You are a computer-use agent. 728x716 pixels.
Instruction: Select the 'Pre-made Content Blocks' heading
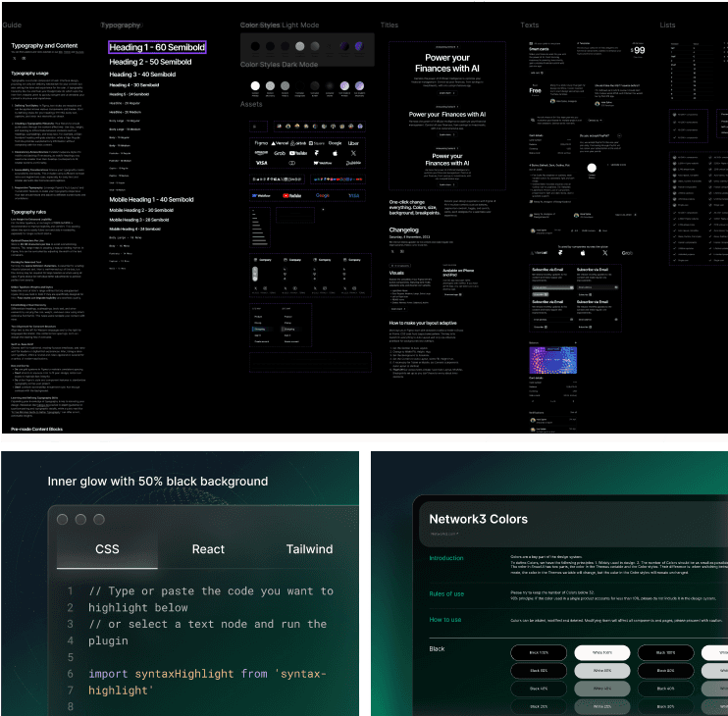click(36, 430)
